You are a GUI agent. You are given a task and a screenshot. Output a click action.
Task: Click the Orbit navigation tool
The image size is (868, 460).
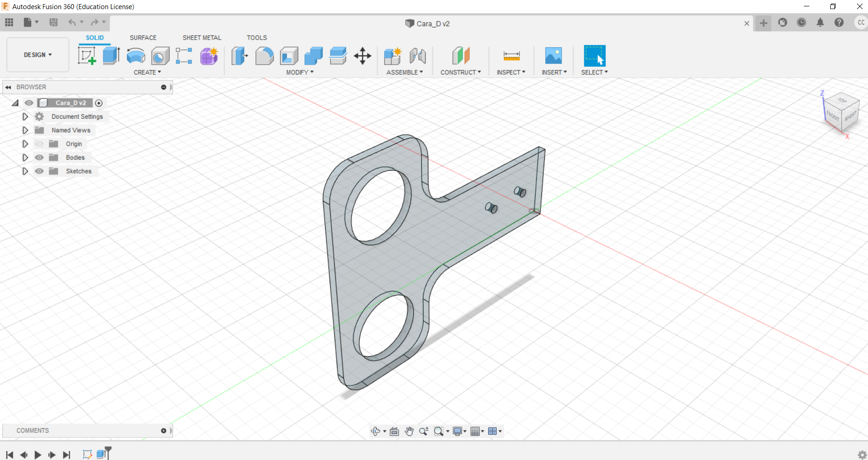376,431
